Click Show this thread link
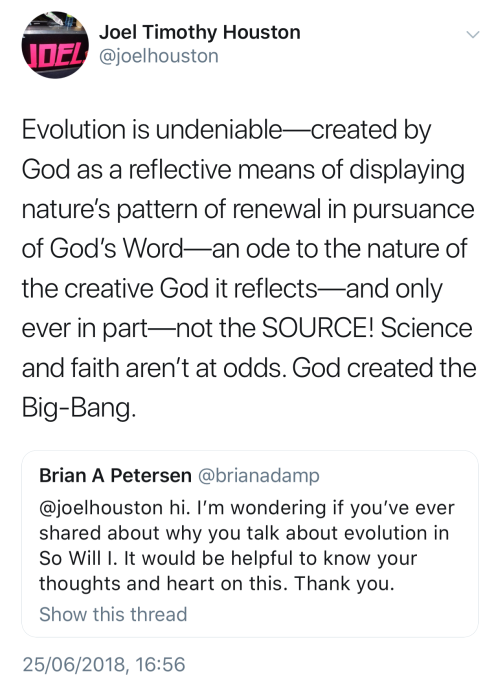Screen dimensions: 499x688 [x=113, y=614]
